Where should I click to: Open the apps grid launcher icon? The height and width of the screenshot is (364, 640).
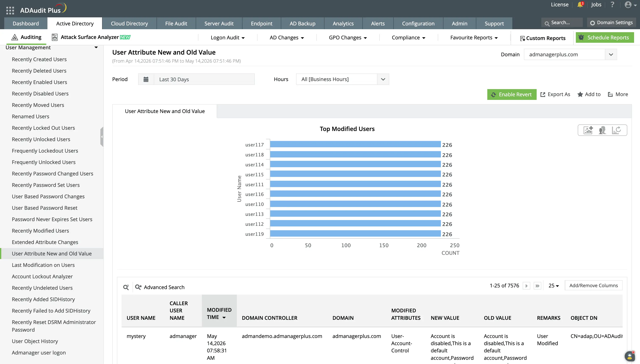click(10, 10)
